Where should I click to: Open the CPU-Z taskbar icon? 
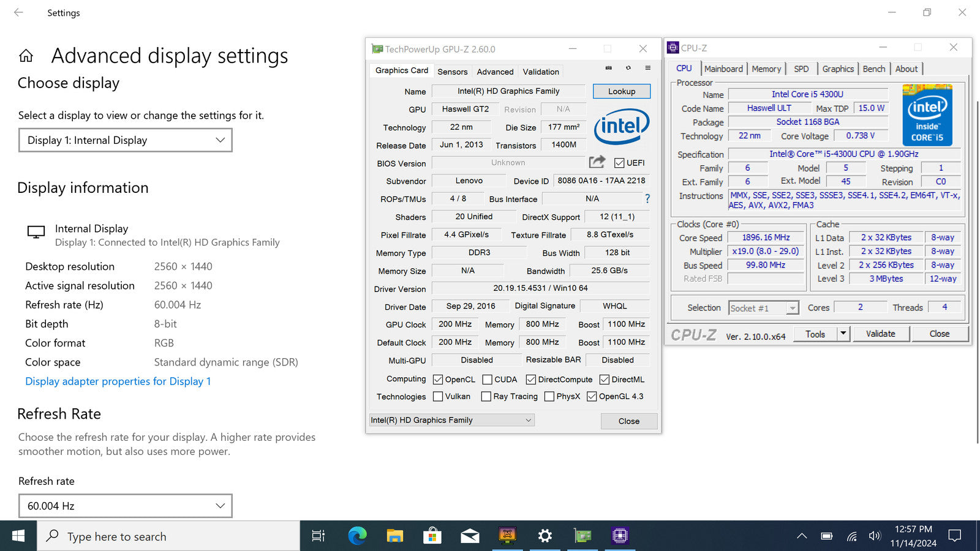pyautogui.click(x=620, y=536)
